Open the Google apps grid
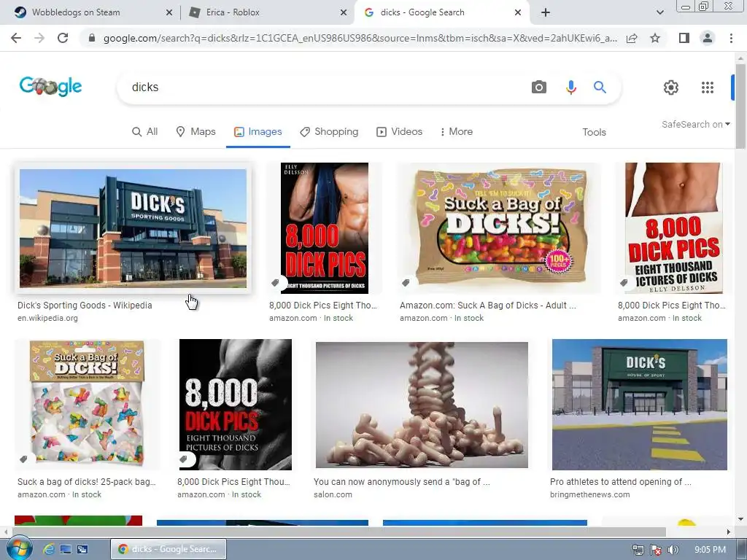This screenshot has height=560, width=747. (708, 87)
